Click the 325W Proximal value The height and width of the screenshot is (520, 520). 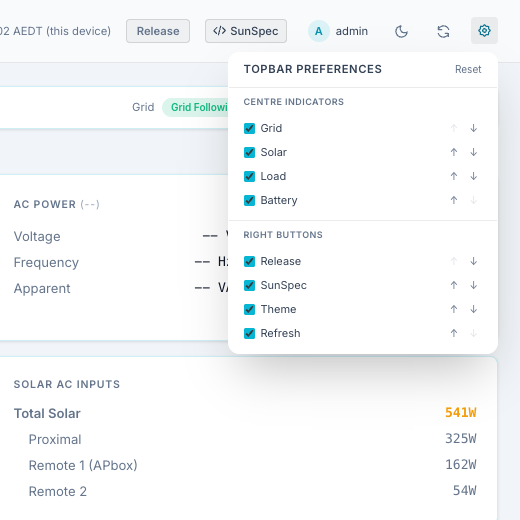[461, 439]
